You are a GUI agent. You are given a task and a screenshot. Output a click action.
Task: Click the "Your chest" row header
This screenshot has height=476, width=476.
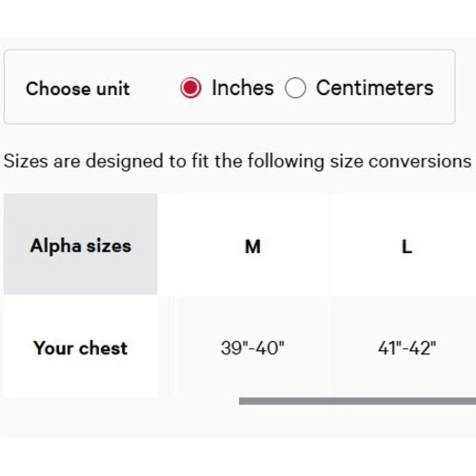coord(80,348)
